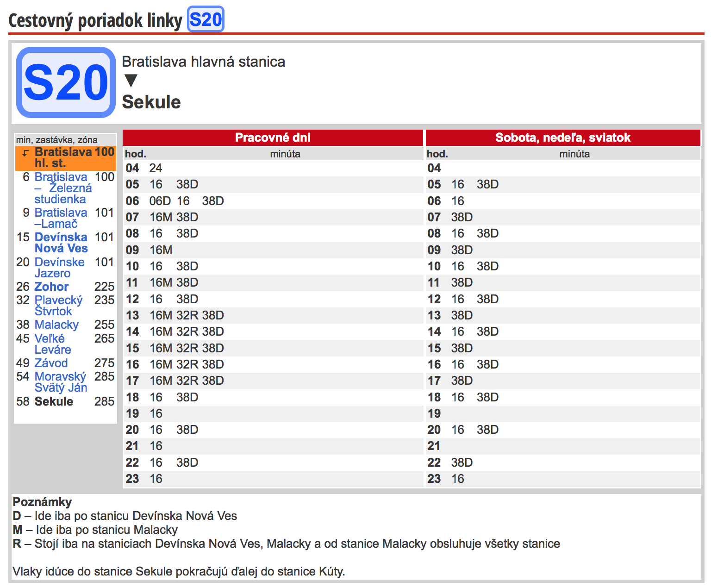Click 38D in weekend hour 13

point(462,315)
